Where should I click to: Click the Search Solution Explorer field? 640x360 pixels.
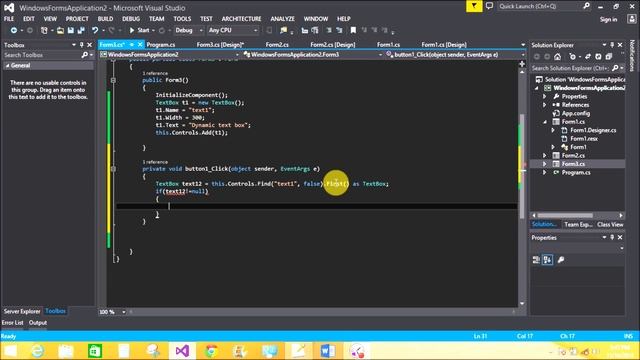570,68
